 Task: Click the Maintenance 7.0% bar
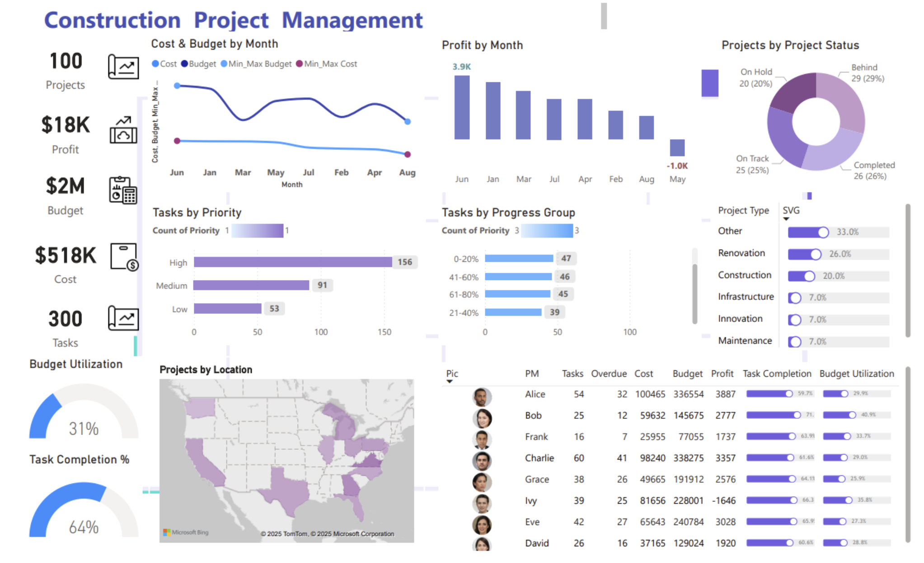tap(839, 341)
